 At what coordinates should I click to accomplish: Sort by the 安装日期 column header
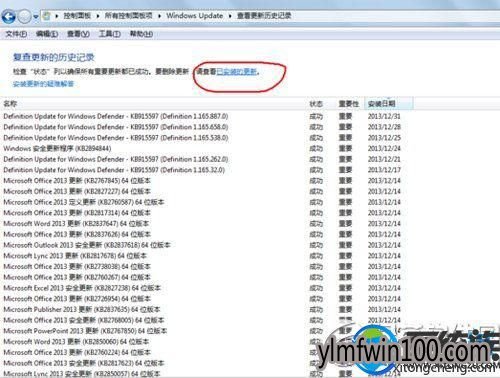(389, 104)
